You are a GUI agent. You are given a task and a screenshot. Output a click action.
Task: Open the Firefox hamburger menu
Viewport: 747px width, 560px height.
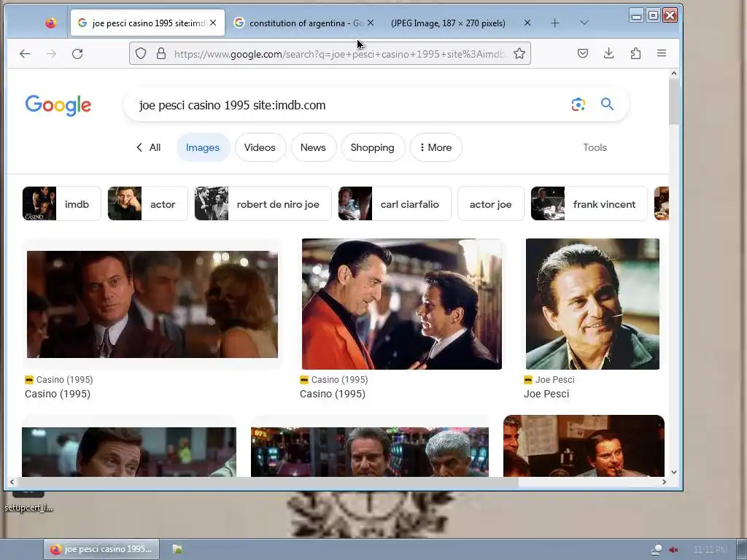(x=662, y=53)
